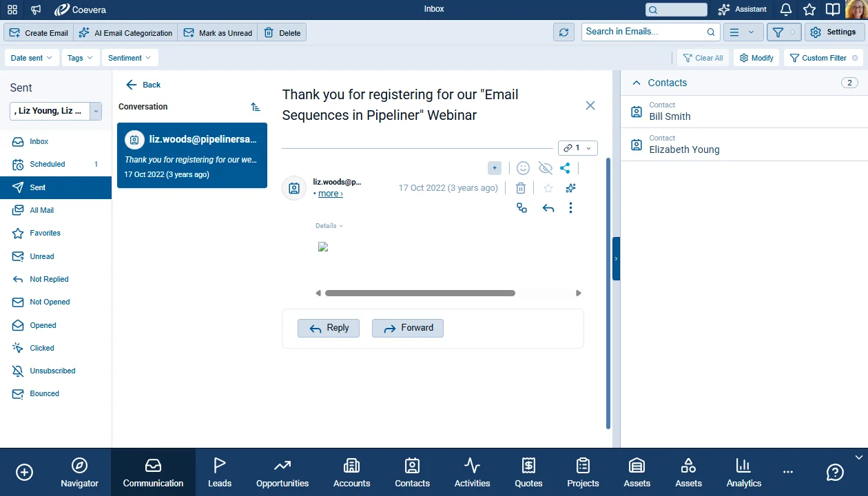
Task: Close the email reading pane
Action: pyautogui.click(x=590, y=105)
